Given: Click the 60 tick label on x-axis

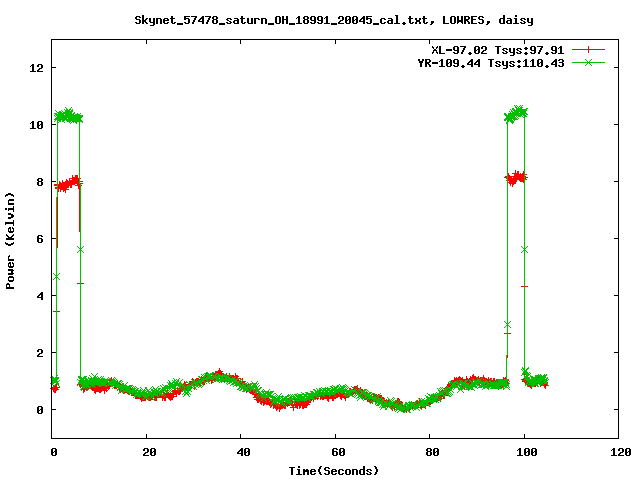Looking at the screenshot, I should 335,451.
